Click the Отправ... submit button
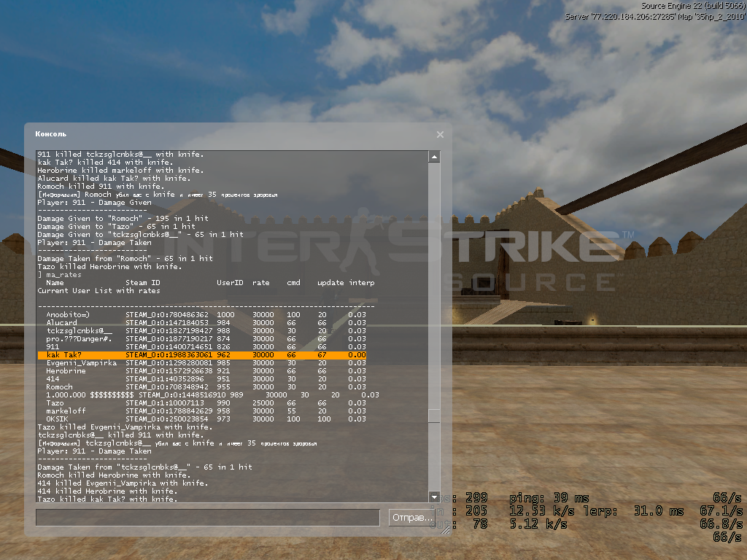 point(411,517)
